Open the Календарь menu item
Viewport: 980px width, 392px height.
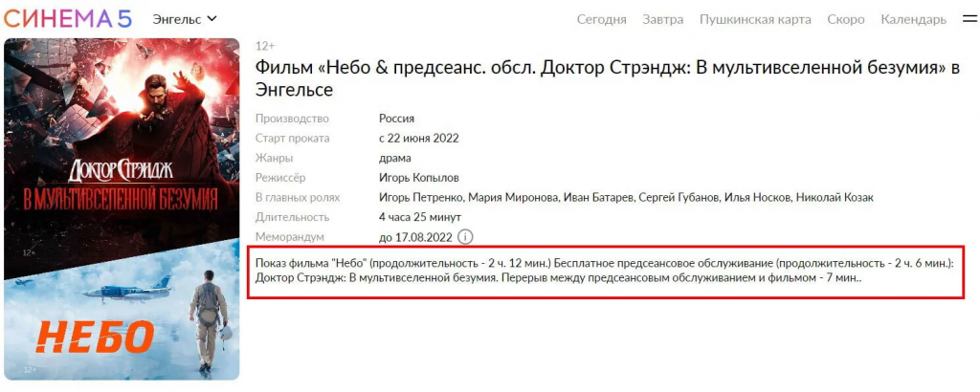[914, 19]
